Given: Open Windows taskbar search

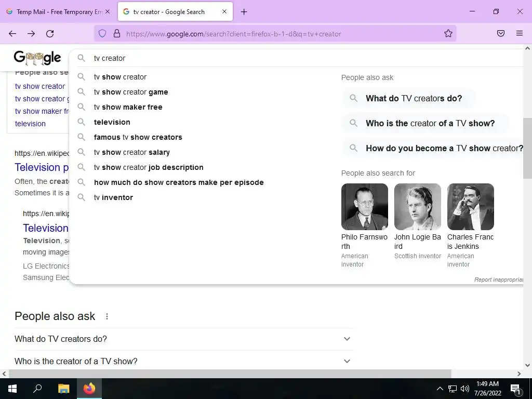Looking at the screenshot, I should (37, 389).
